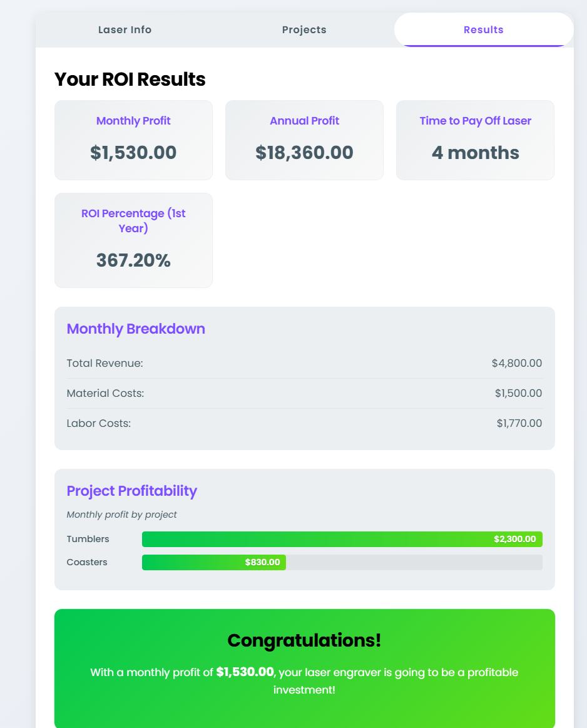Click the Annual Profit card

coord(304,140)
